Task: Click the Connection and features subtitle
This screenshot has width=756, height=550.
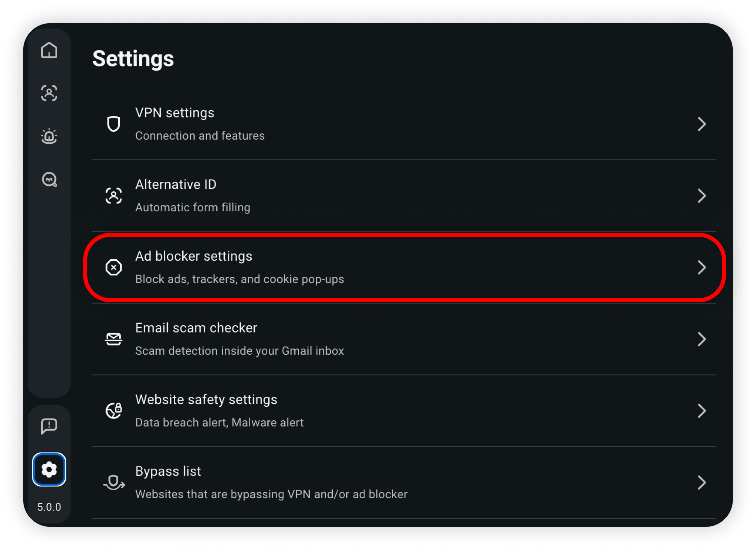Action: (200, 136)
